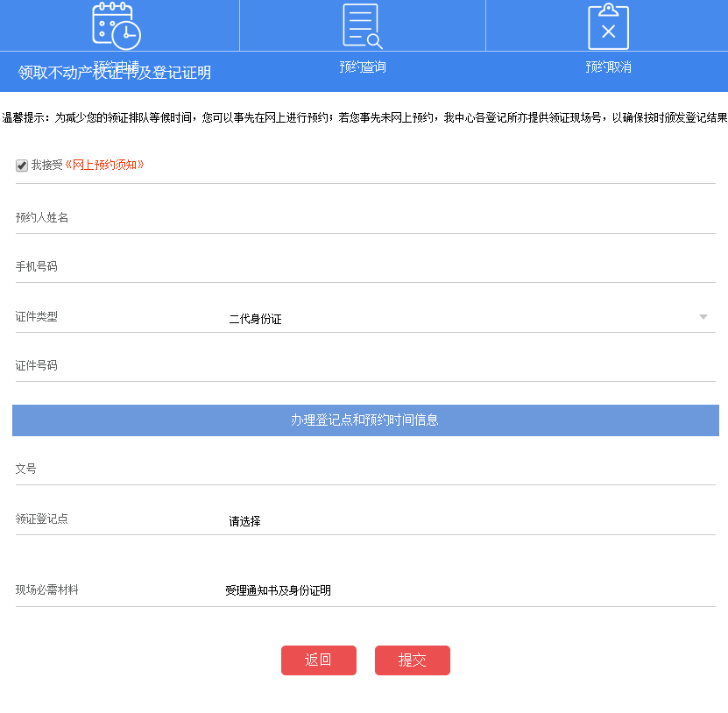Open the 《网上预约须知》 link
The image size is (728, 713).
pos(104,165)
